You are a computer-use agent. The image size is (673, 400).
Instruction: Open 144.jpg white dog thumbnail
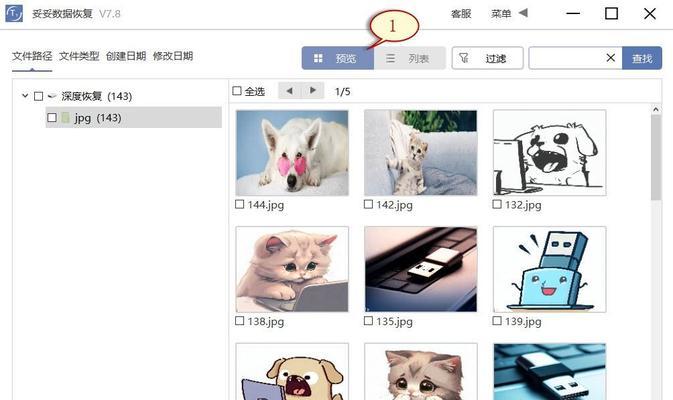click(x=292, y=153)
